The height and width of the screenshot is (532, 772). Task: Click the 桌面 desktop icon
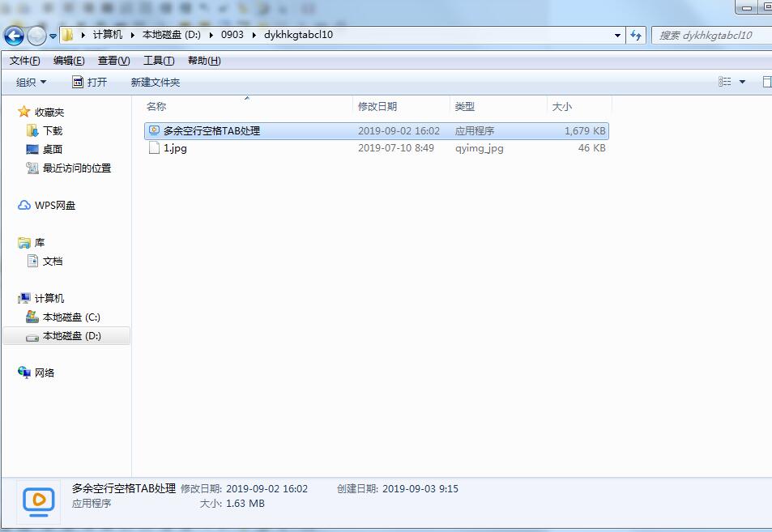coord(32,149)
